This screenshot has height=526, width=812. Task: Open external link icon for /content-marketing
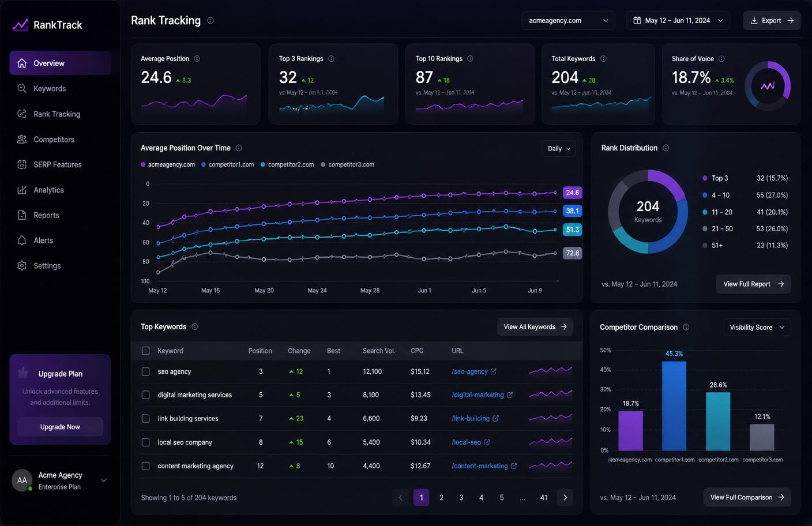[514, 466]
